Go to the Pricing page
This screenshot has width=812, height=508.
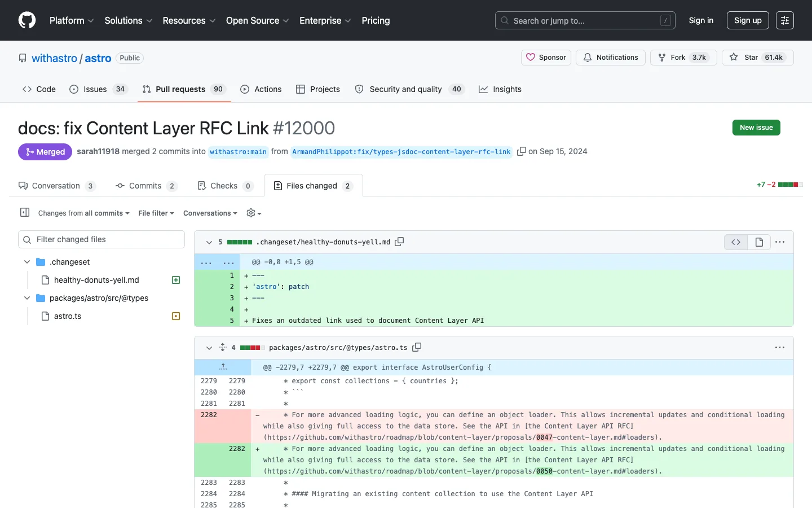click(376, 20)
